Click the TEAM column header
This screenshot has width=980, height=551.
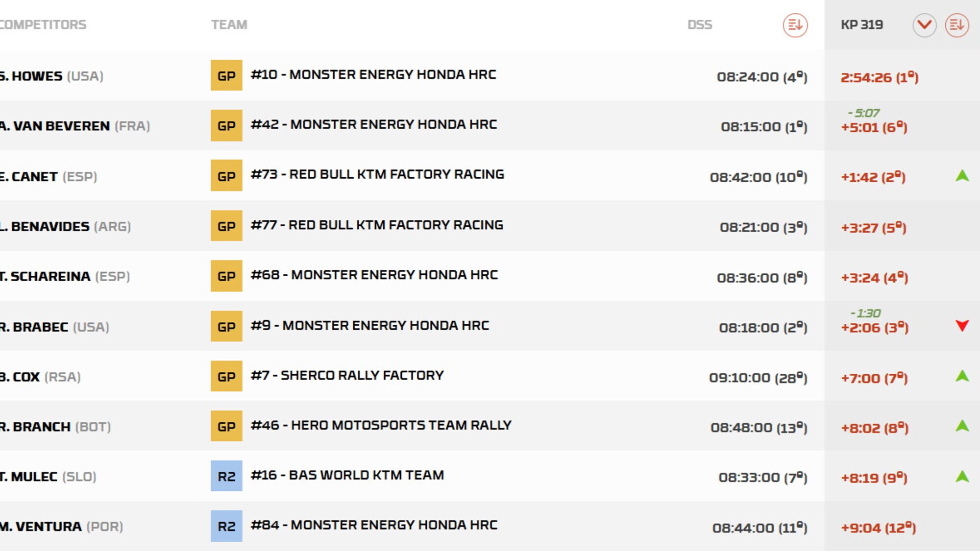pos(229,24)
